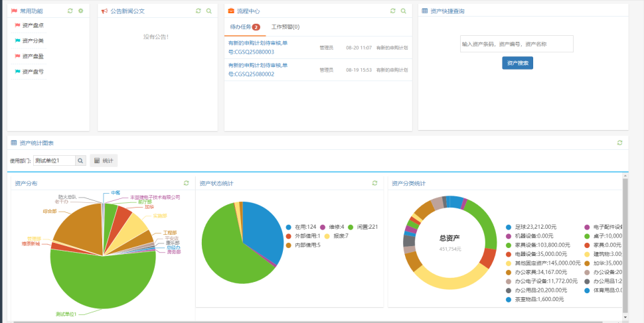Image resolution: width=644 pixels, height=323 pixels.
Task: Open 常用功能 settings gear
Action: coord(81,11)
